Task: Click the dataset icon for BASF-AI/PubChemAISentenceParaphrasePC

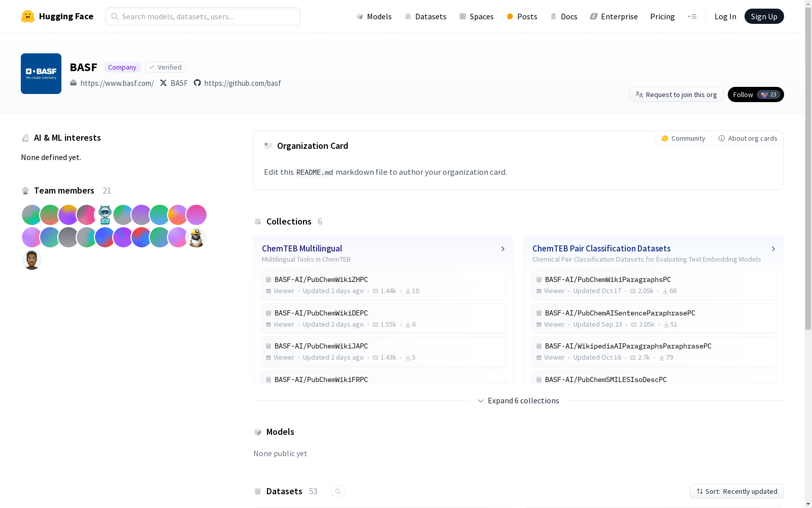Action: (539, 313)
